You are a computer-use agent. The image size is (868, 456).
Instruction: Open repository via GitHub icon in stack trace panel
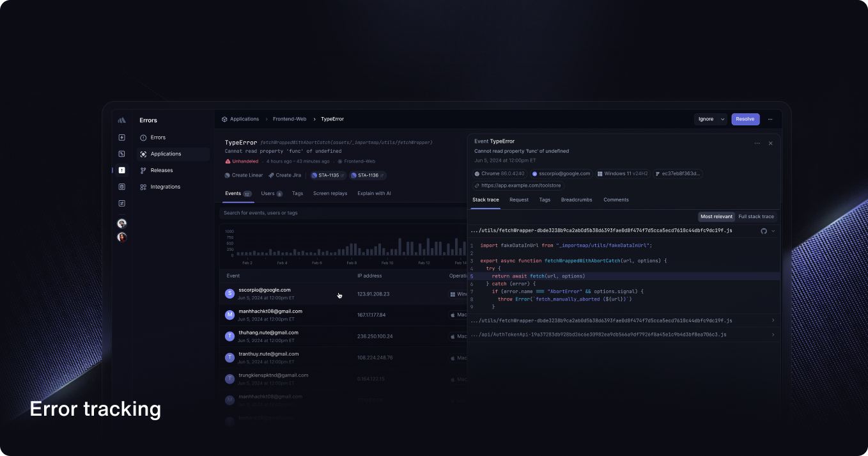coord(764,232)
